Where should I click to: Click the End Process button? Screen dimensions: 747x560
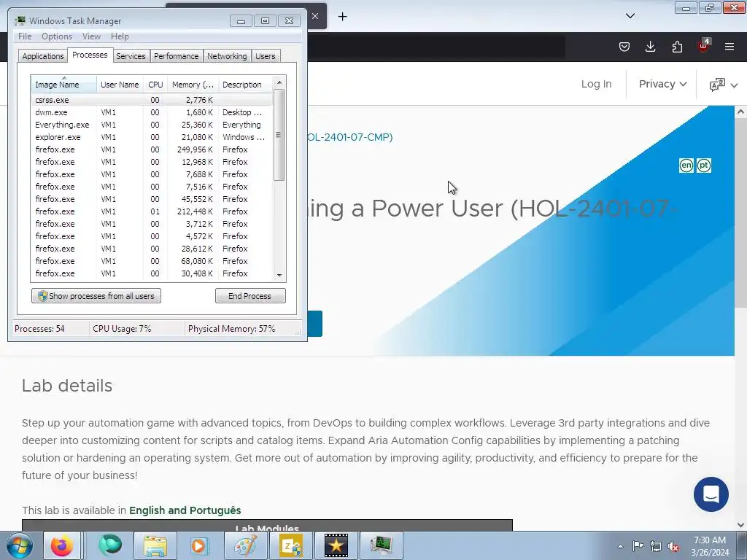(250, 296)
